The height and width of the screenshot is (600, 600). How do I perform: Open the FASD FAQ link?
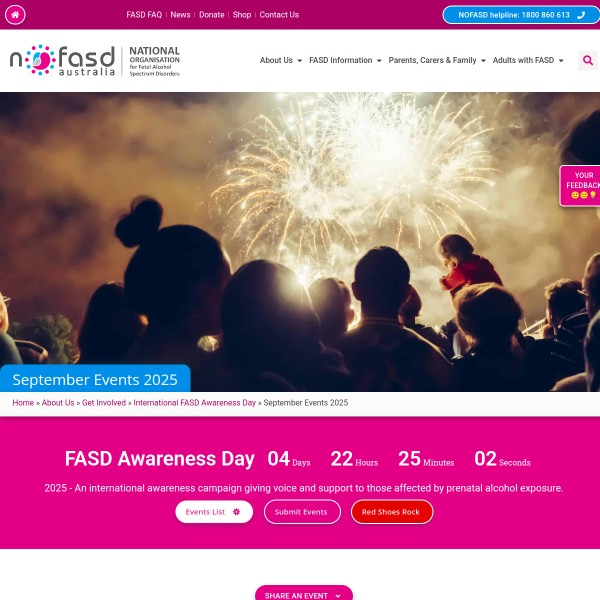pos(144,15)
